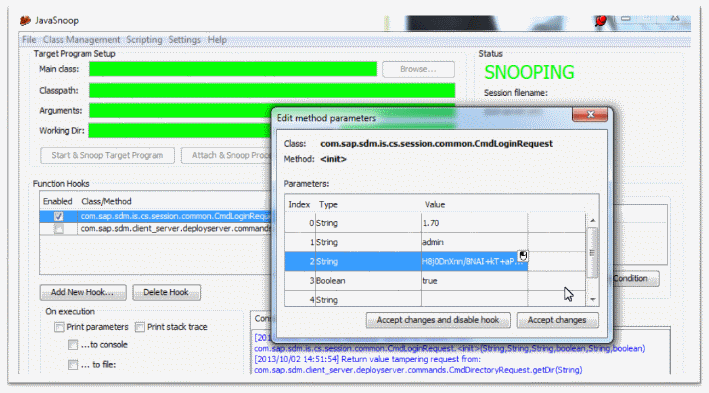Select the value cell starting H8j0DnXnn
The height and width of the screenshot is (393, 709).
click(x=474, y=261)
